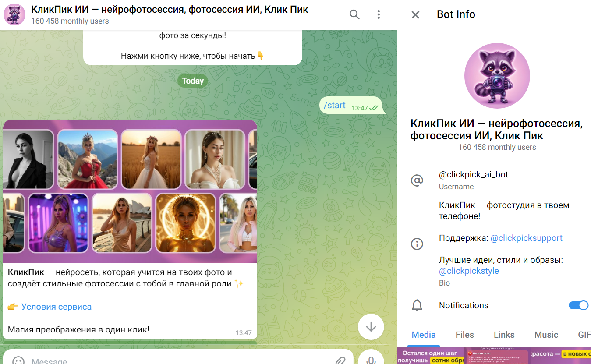591x364 pixels.
Task: Switch to the Links tab
Action: [x=504, y=335]
